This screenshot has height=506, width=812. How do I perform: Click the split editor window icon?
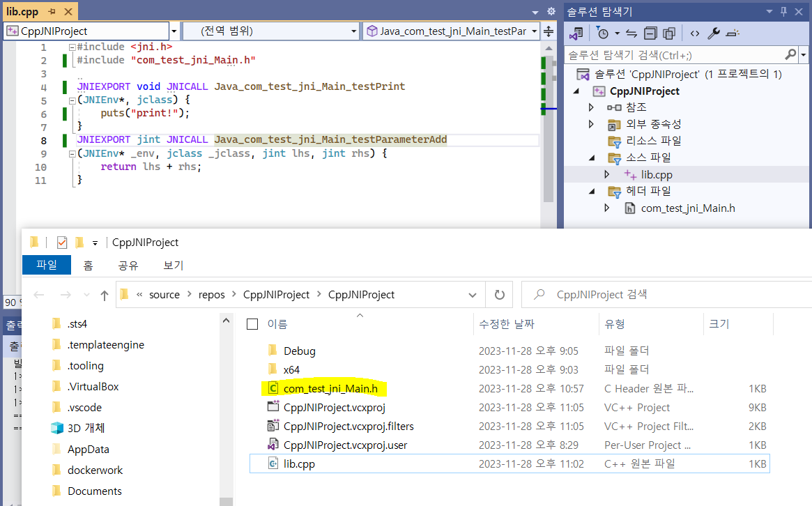(549, 31)
